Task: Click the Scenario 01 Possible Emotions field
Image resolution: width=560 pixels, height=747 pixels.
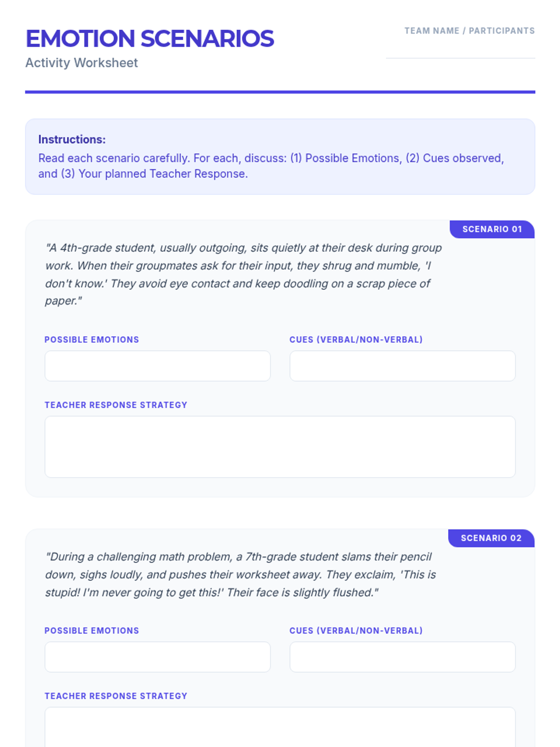Action: click(x=157, y=366)
